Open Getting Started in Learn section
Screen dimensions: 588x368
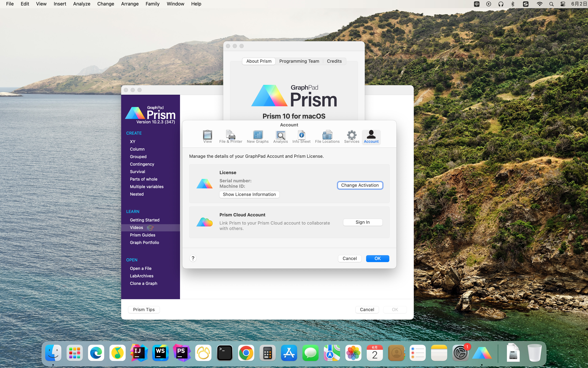(145, 220)
